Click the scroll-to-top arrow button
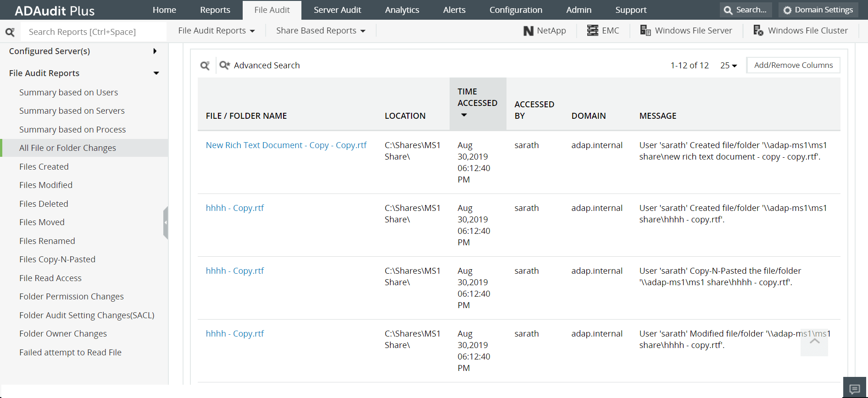Viewport: 868px width, 398px height. click(x=814, y=342)
